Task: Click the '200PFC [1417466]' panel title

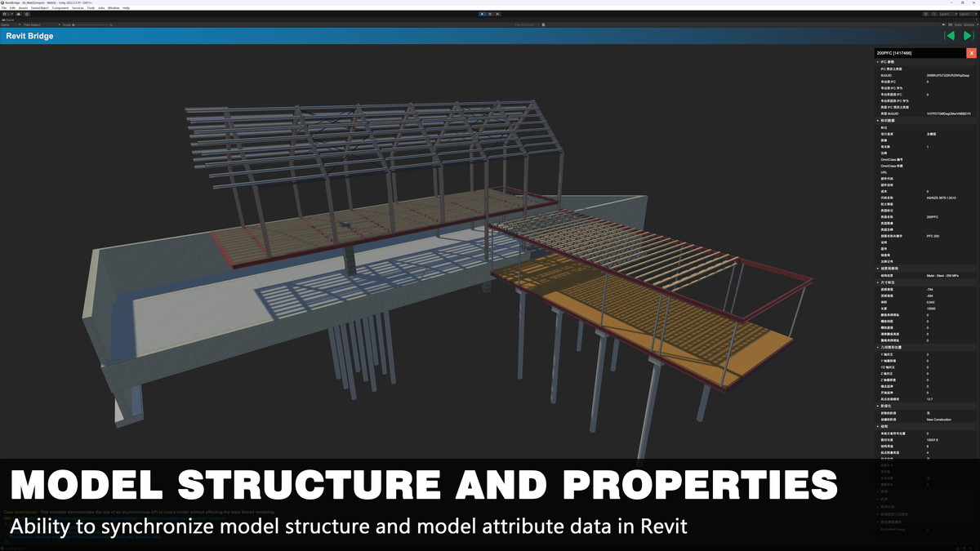Action: coord(894,53)
